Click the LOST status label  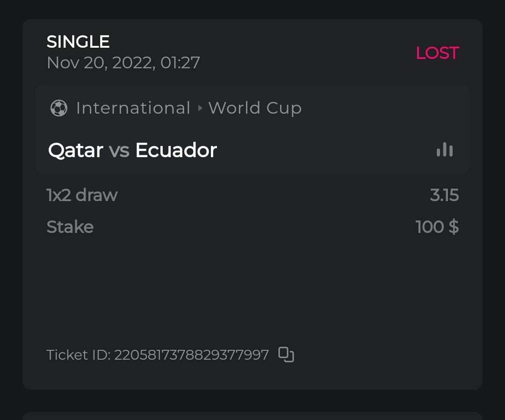[437, 53]
